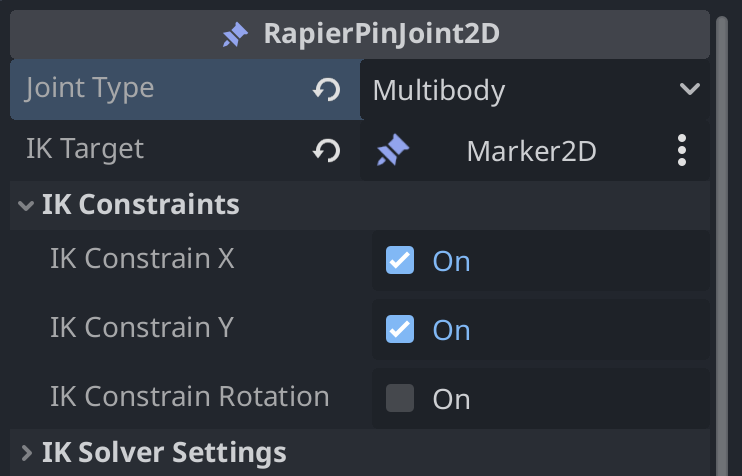Click the IK Constrain X property label
742x476 pixels.
pos(142,258)
